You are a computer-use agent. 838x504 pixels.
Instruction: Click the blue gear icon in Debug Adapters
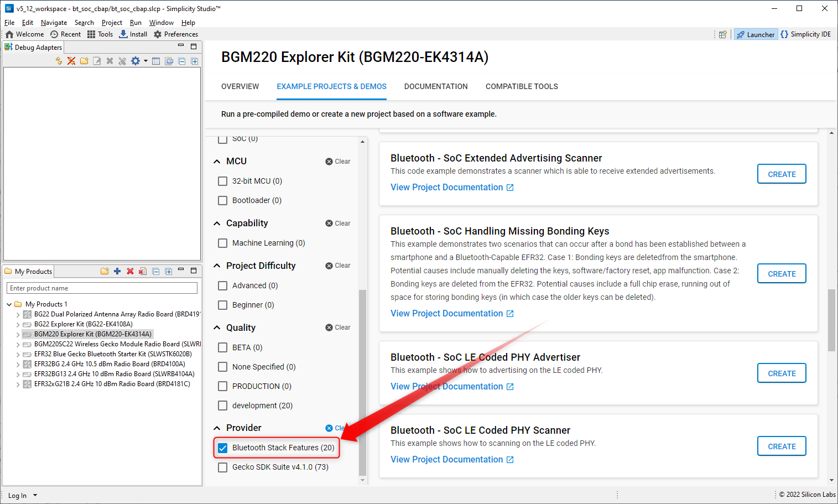click(136, 61)
